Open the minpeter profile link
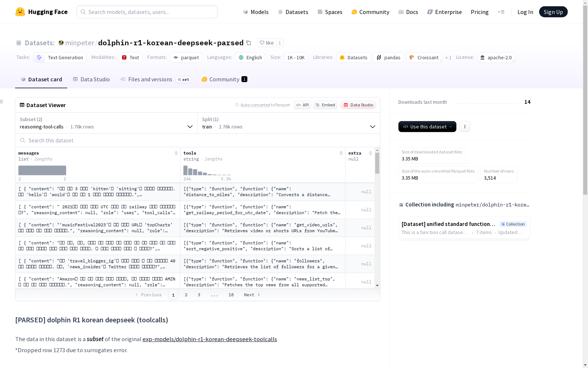This screenshot has width=588, height=368. point(80,43)
